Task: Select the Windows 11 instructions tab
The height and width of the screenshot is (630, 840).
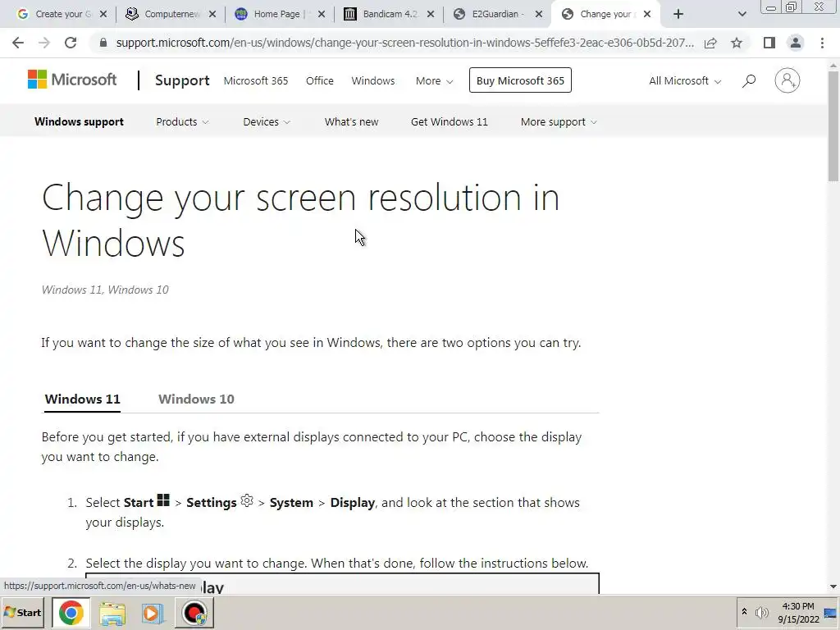Action: coord(83,399)
